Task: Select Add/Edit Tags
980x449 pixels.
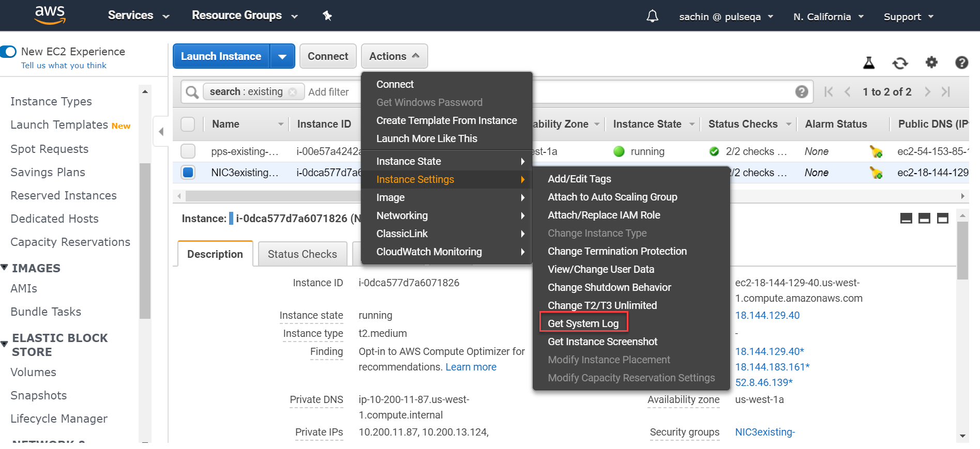Action: pos(579,179)
